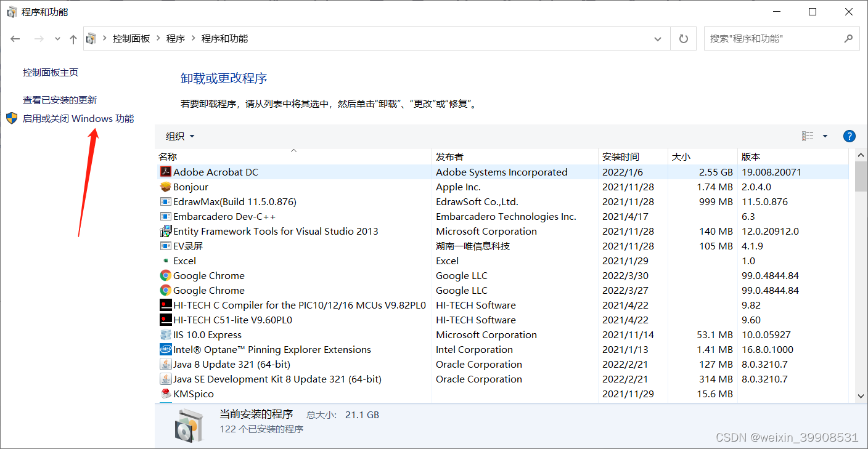Click the Google Chrome icon dated 2022/3/30
The image size is (868, 449).
(x=165, y=276)
